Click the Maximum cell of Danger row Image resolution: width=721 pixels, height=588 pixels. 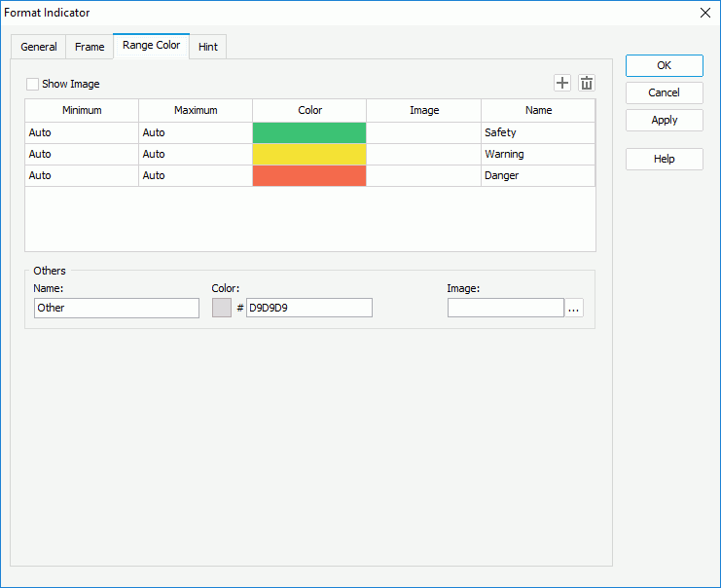point(196,175)
